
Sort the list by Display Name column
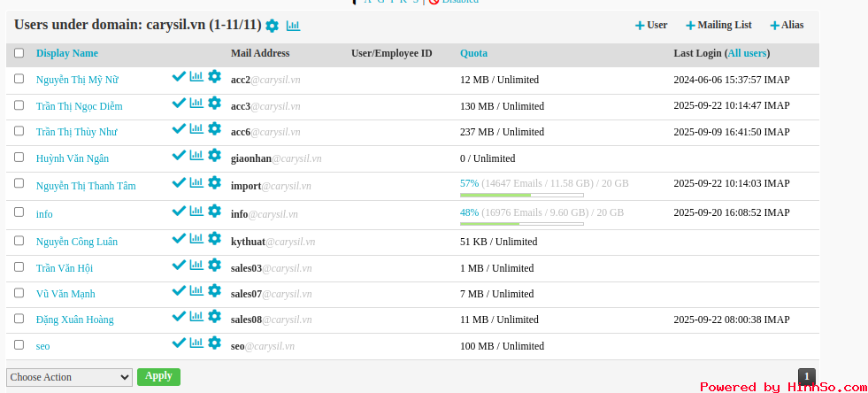[x=67, y=53]
